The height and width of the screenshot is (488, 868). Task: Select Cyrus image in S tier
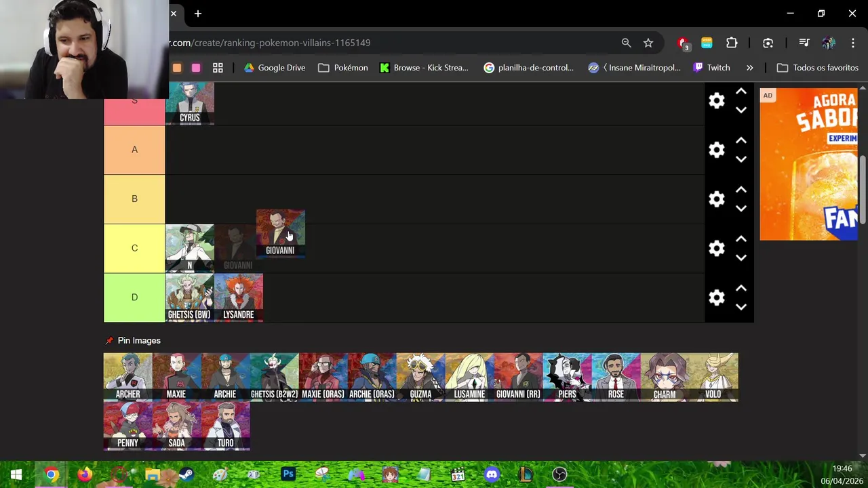pyautogui.click(x=190, y=103)
